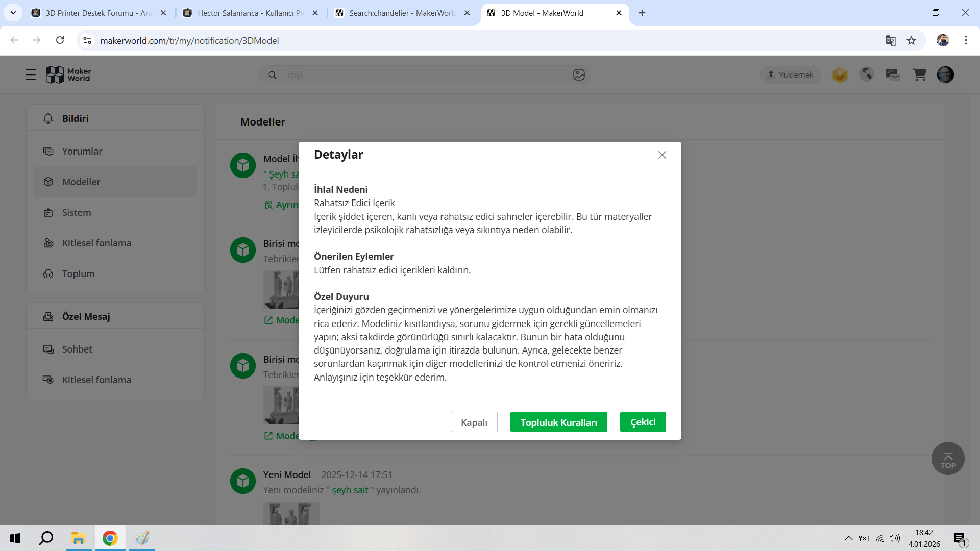Screen dimensions: 980x551
Task: Select Yorumlar in the sidebar
Action: 82,151
